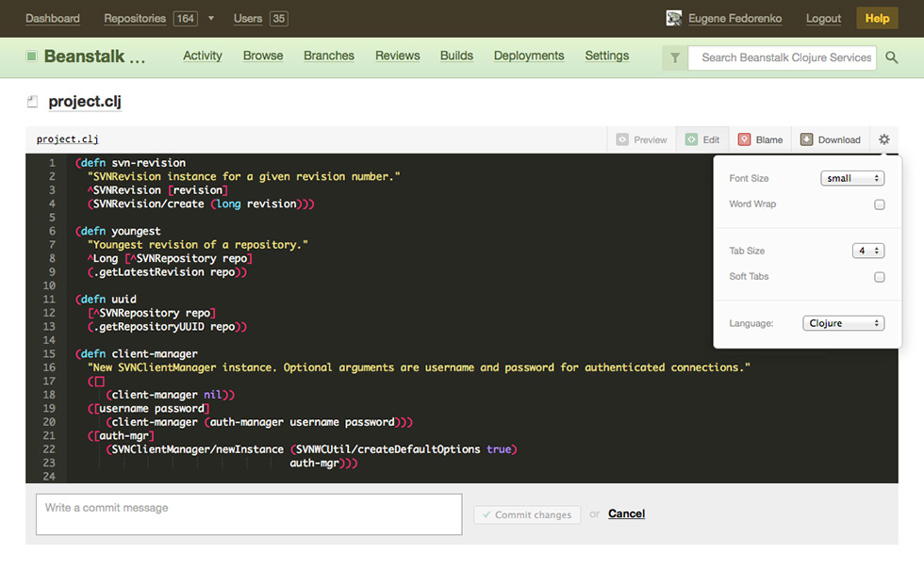Switch to the Branches tab
The width and height of the screenshot is (924, 570).
pyautogui.click(x=328, y=57)
